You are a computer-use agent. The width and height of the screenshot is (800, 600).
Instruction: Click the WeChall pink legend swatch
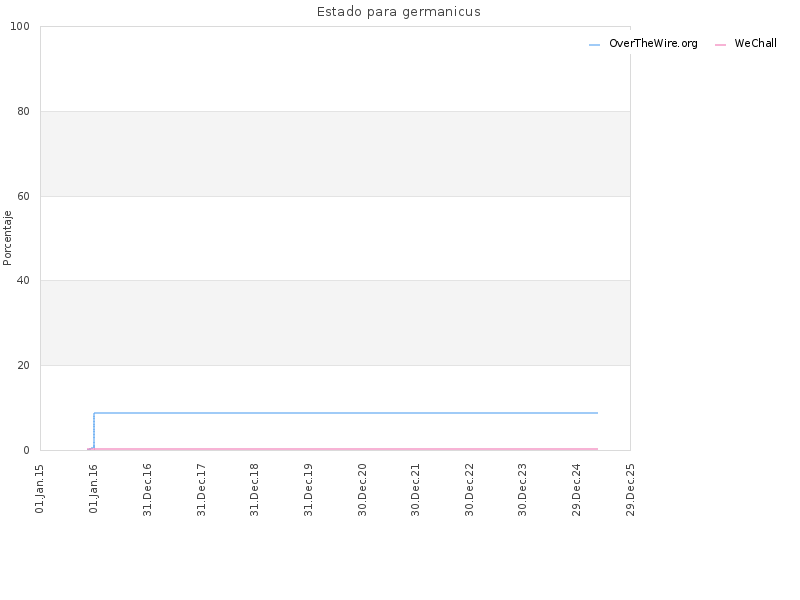(720, 45)
